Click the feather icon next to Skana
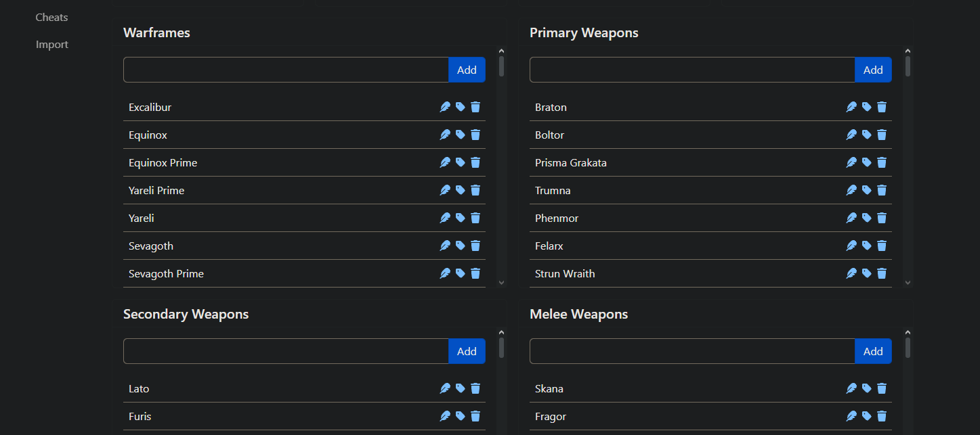 [851, 388]
